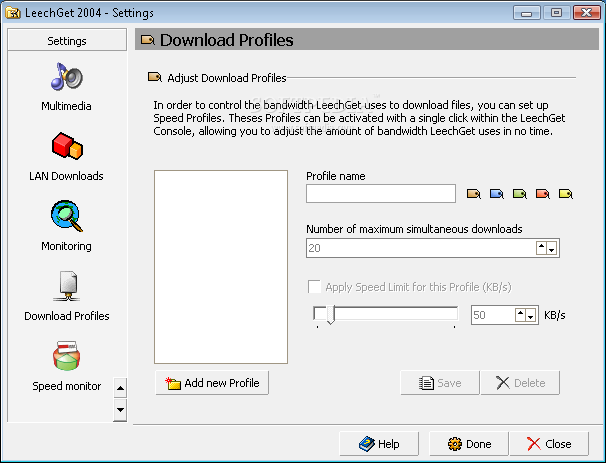The image size is (606, 463).
Task: Click the LeechGet title bar app icon
Action: coord(13,13)
